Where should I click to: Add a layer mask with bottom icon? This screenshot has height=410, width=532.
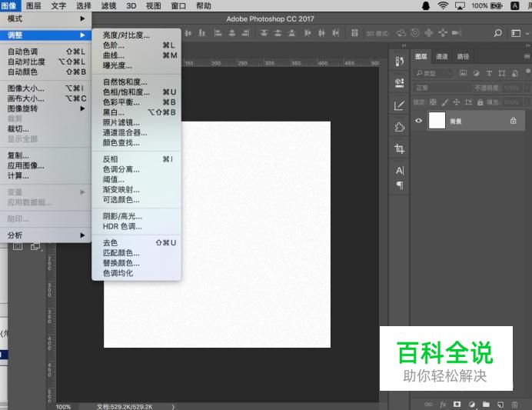(457, 404)
